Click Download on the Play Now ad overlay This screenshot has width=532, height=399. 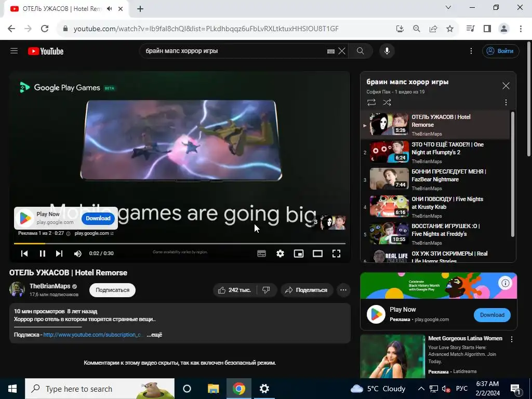[98, 218]
